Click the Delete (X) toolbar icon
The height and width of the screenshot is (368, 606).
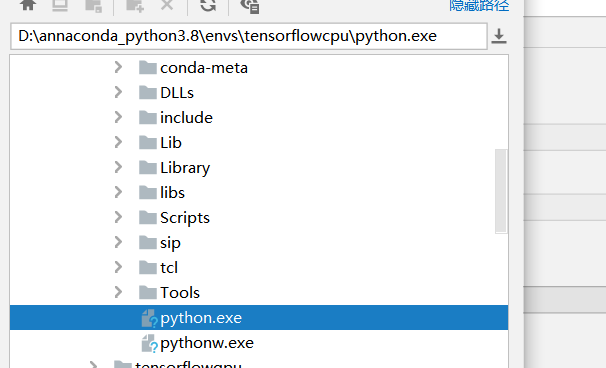pos(167,5)
